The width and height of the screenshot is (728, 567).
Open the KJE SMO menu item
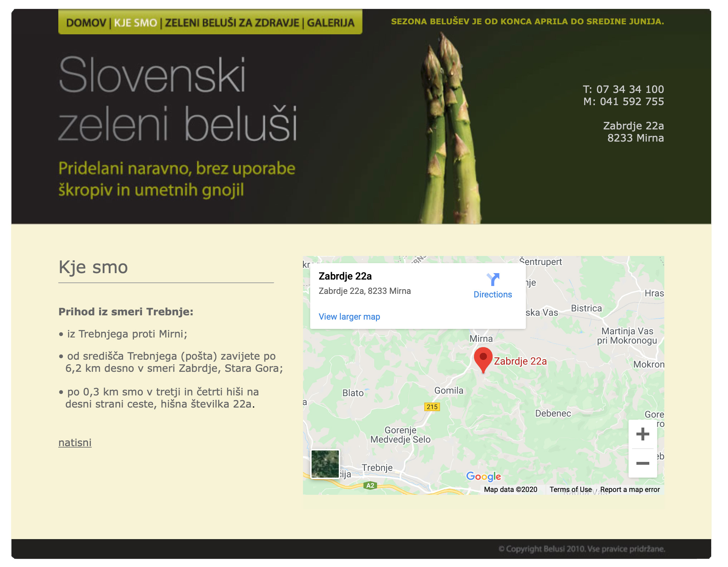coord(136,23)
